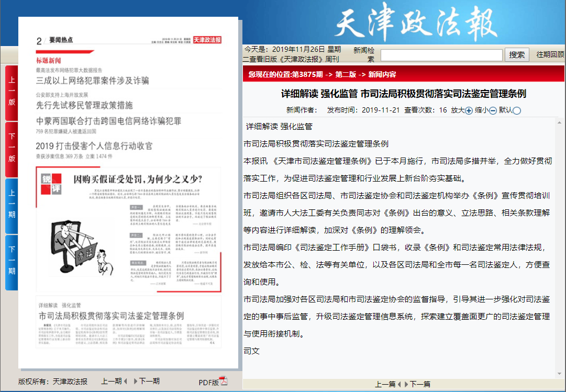Click the 版权所有:天津政法报 text
Viewport: 566px width, 392px height.
click(x=53, y=382)
